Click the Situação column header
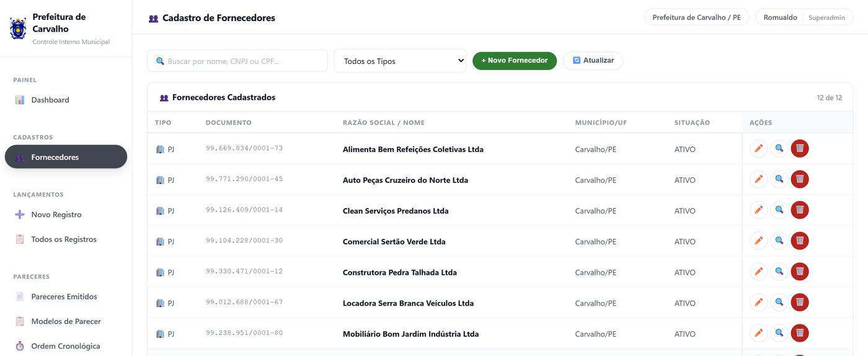The image size is (868, 356). 692,123
